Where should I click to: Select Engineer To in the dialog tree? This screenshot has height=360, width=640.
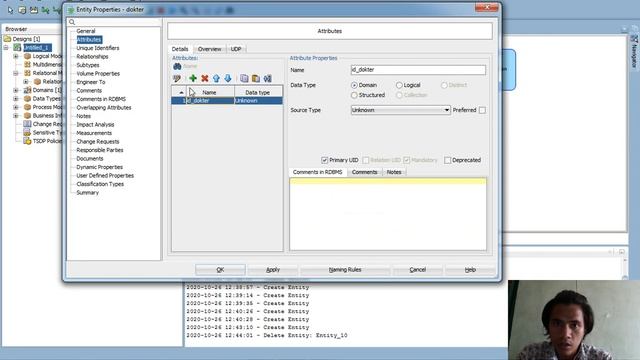pyautogui.click(x=91, y=82)
